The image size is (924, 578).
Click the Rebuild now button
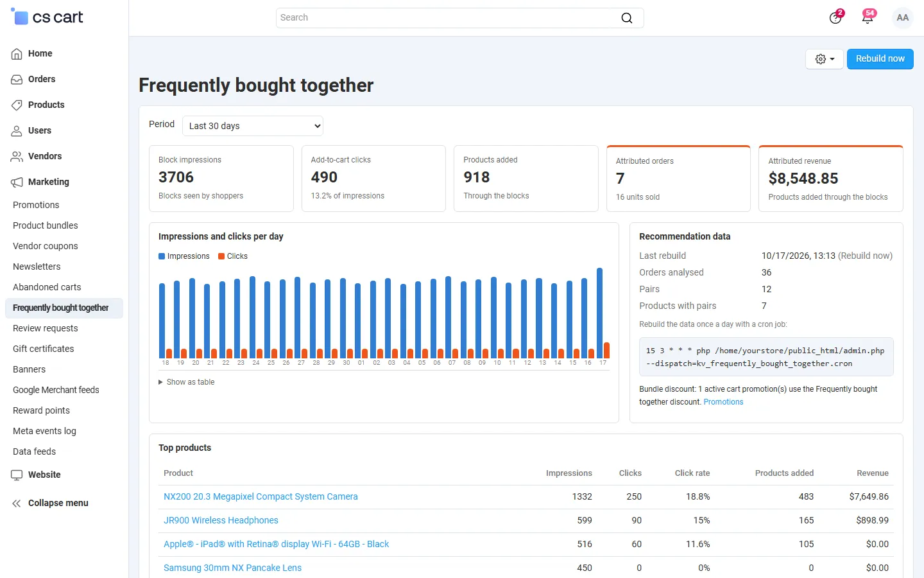tap(880, 59)
